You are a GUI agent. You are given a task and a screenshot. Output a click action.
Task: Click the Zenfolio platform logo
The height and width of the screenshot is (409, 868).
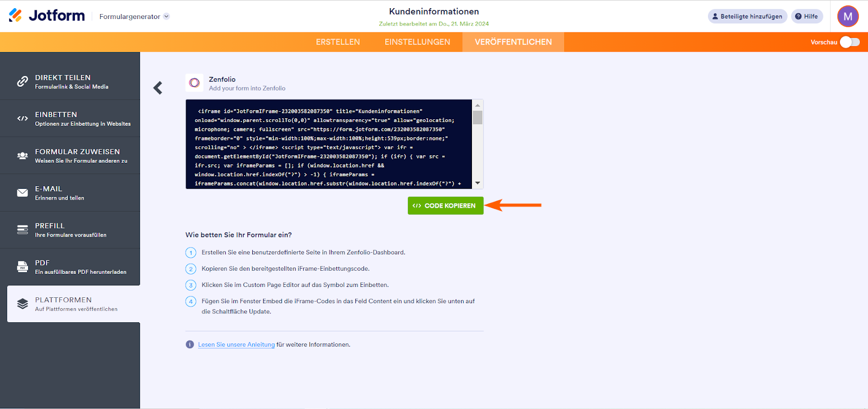coord(194,83)
